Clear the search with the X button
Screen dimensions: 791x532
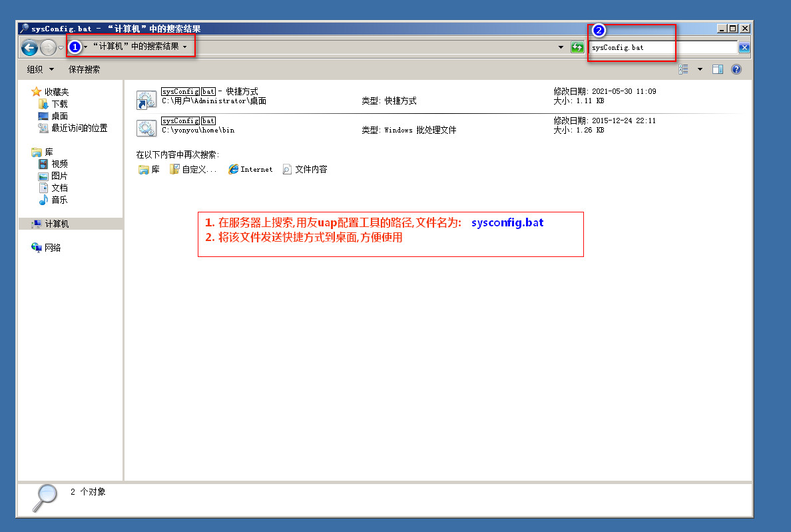(x=744, y=47)
